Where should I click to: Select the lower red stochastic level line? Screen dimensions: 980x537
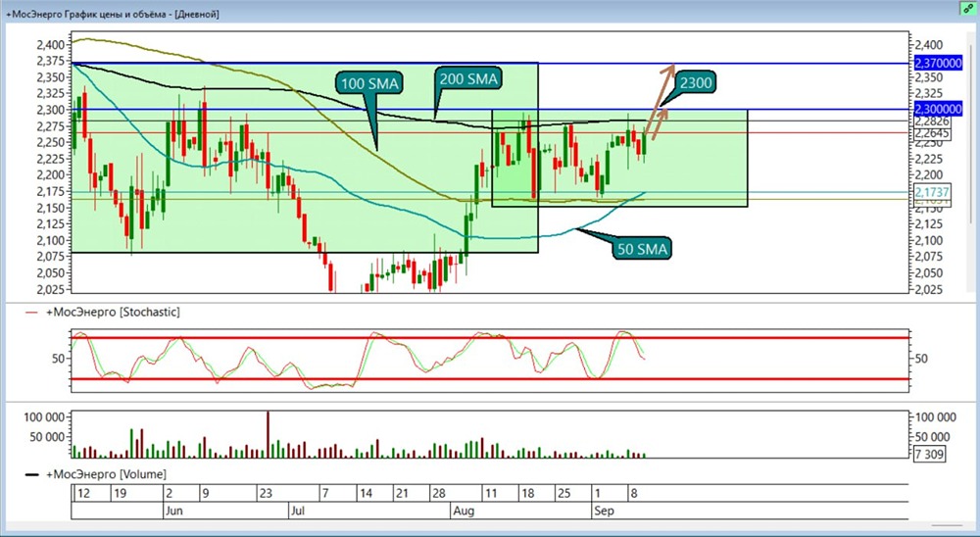tap(489, 379)
